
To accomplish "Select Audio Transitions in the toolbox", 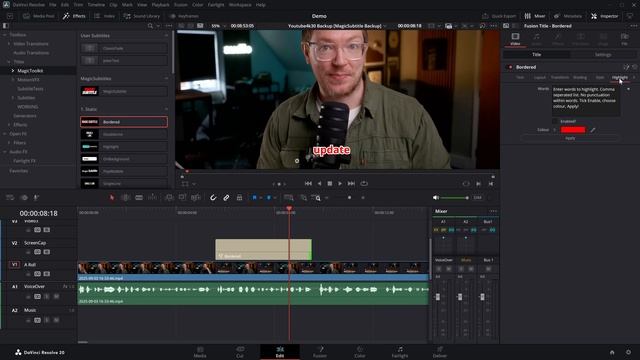I will tap(31, 53).
